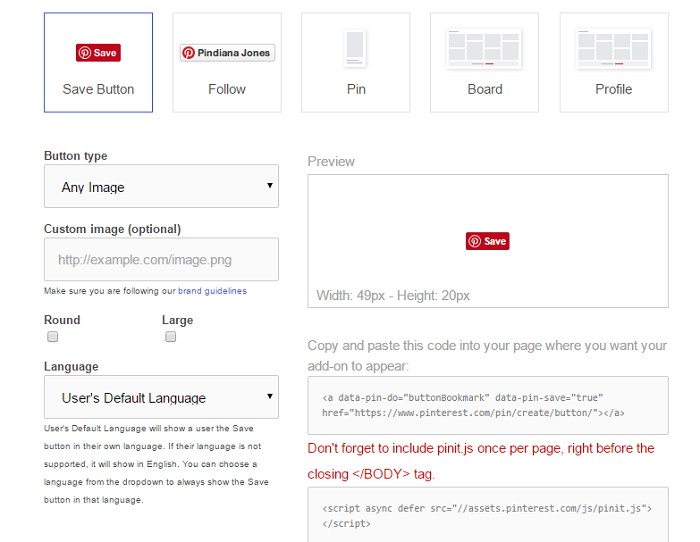Open the Button type dropdown
The image size is (700, 542).
click(161, 186)
